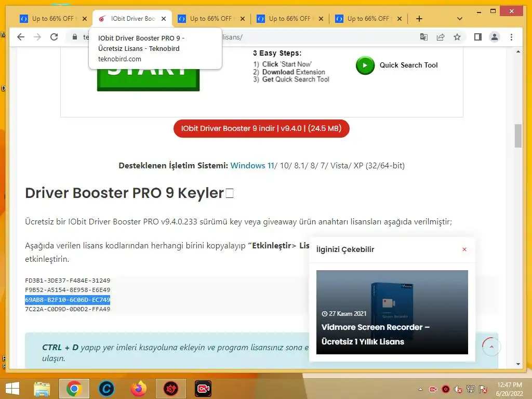Open Firefox from the taskbar

click(x=139, y=389)
